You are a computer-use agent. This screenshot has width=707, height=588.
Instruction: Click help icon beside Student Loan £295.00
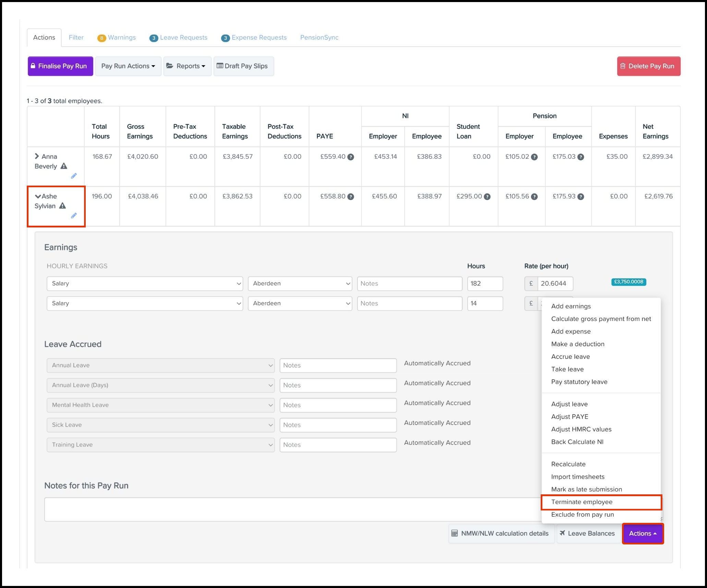pos(487,197)
